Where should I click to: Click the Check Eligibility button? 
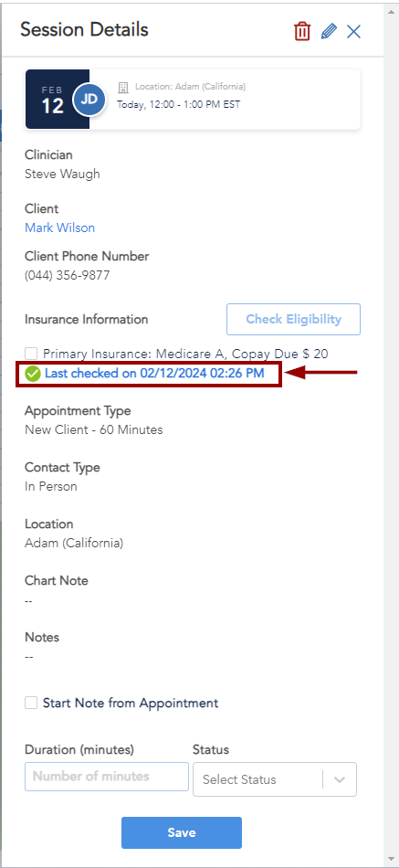coord(293,320)
